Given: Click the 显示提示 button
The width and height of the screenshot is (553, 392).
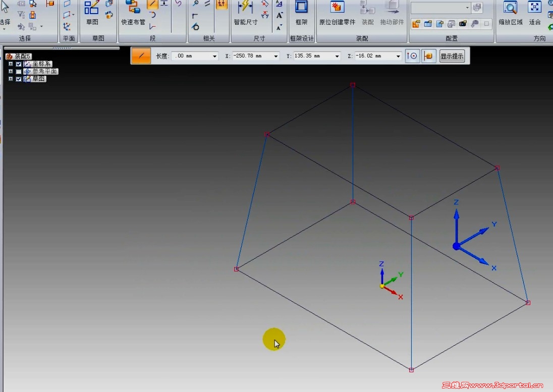Looking at the screenshot, I should (452, 56).
